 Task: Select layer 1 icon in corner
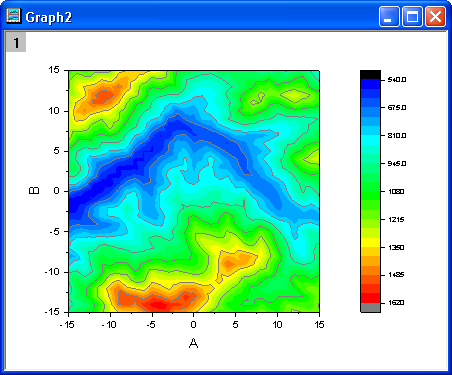[x=16, y=42]
